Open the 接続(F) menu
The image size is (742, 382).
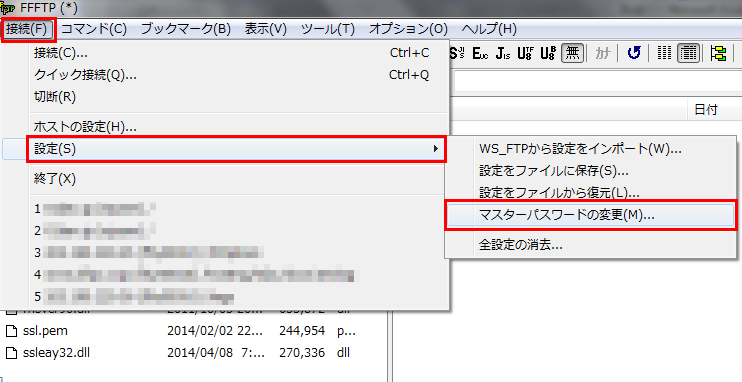[27, 29]
